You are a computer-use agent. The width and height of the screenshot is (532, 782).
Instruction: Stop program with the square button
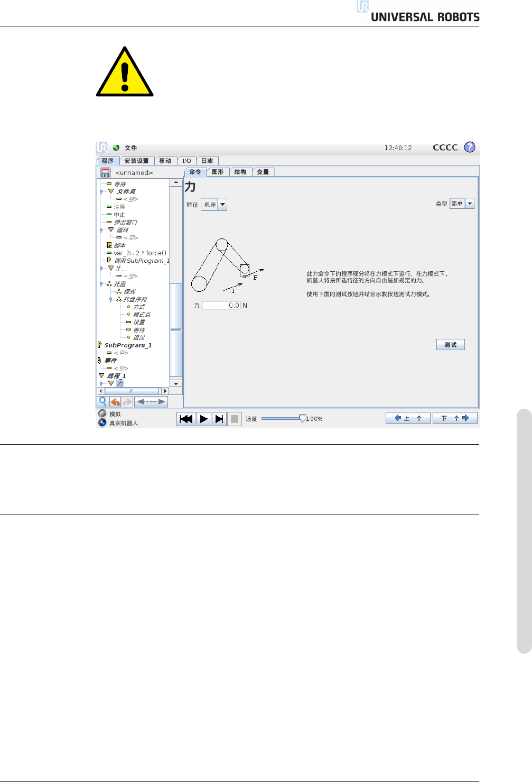tap(235, 419)
